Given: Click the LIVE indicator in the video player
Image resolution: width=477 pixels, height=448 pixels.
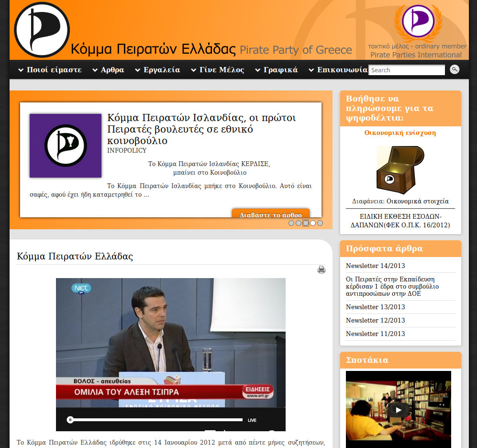Looking at the screenshot, I should (x=252, y=420).
